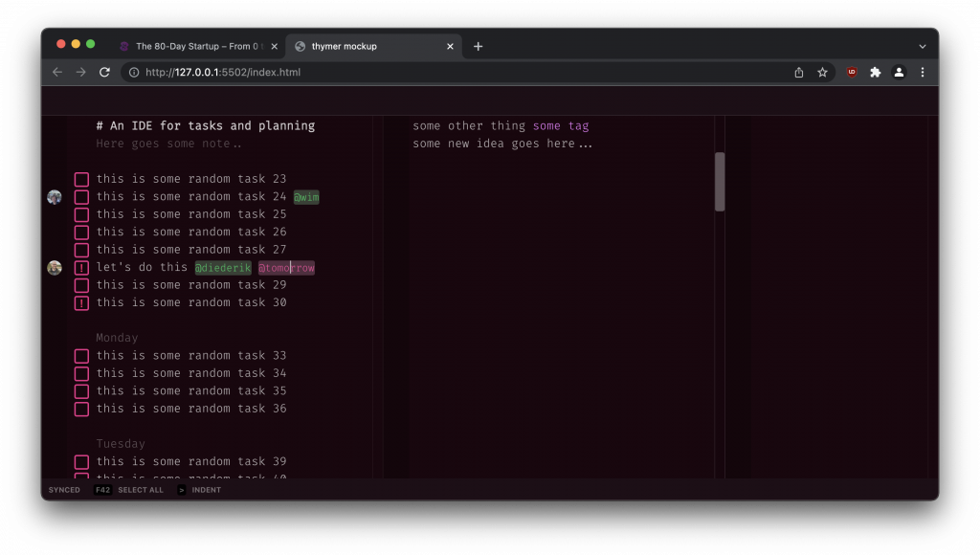Click the F42 Select All shortcut
Viewport: 980px width, 555px height.
tap(129, 490)
